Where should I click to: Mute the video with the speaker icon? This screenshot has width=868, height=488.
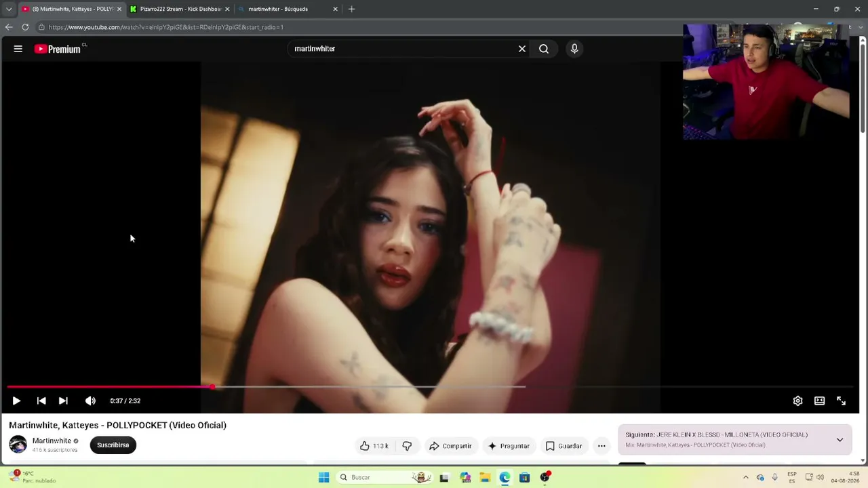90,401
